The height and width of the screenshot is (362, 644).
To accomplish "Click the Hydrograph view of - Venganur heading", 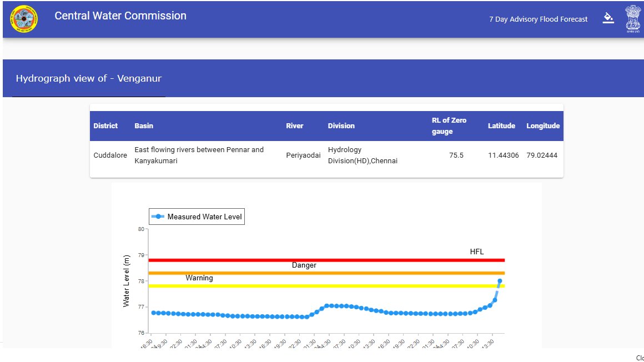I will pyautogui.click(x=89, y=78).
